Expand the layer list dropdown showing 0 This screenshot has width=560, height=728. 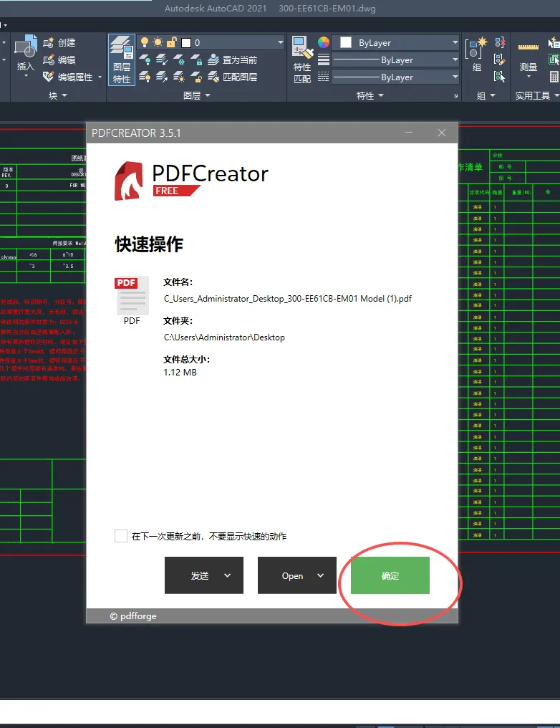pyautogui.click(x=280, y=43)
